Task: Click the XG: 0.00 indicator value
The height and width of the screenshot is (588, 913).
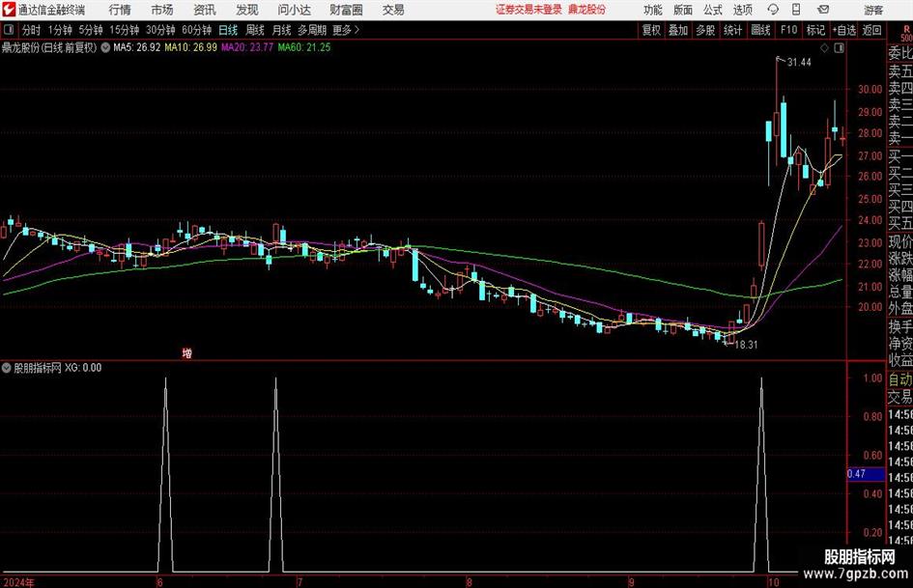Action: pos(83,367)
